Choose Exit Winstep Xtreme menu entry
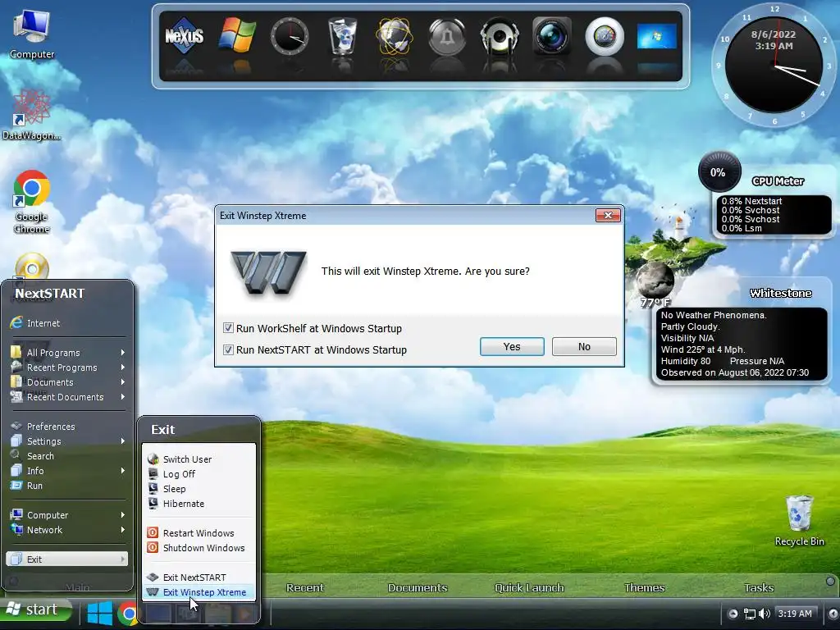Screen dimensions: 840x630 pyautogui.click(x=199, y=592)
